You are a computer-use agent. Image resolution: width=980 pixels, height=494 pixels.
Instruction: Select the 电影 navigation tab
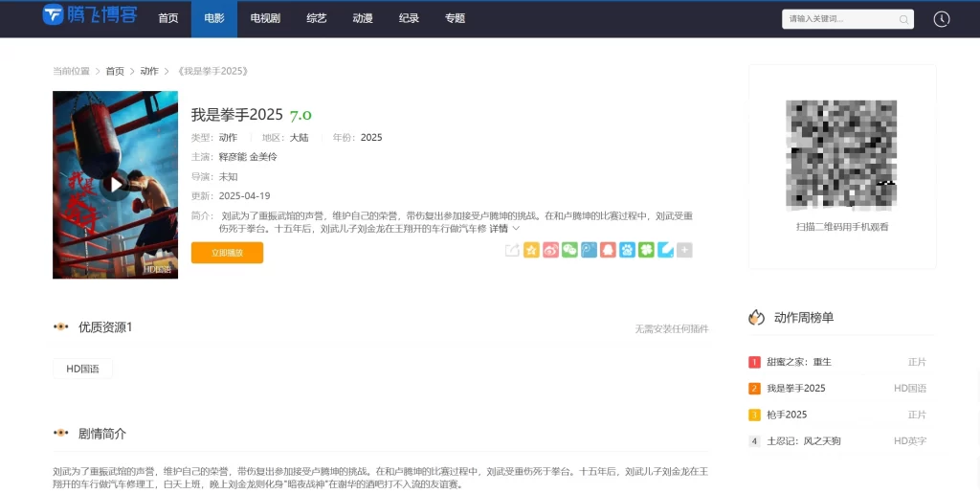click(x=213, y=19)
